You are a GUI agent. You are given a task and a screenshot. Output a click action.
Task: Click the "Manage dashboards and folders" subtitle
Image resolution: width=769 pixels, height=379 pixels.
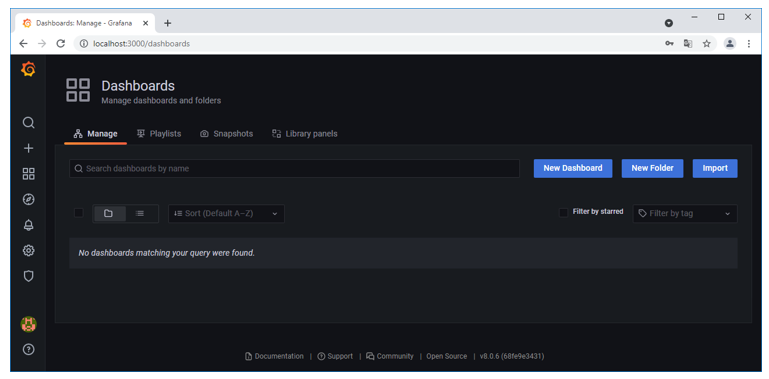161,101
